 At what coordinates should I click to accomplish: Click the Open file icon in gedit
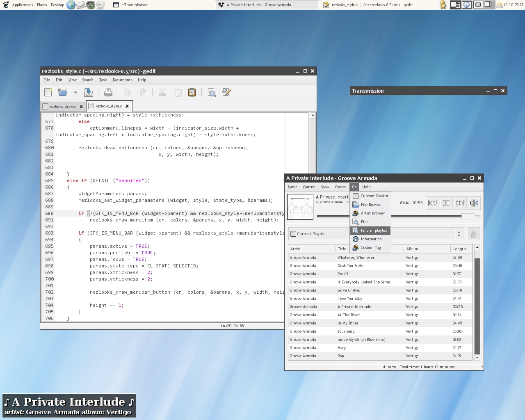(x=63, y=92)
